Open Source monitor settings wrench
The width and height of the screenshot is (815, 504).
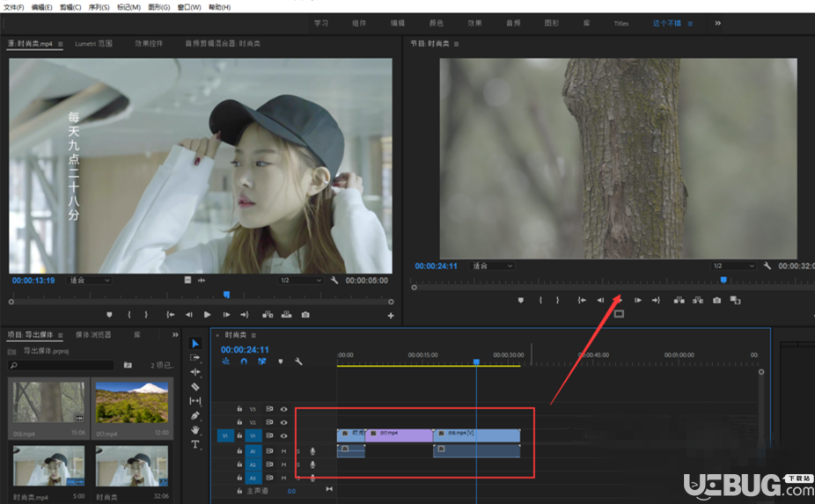(334, 280)
